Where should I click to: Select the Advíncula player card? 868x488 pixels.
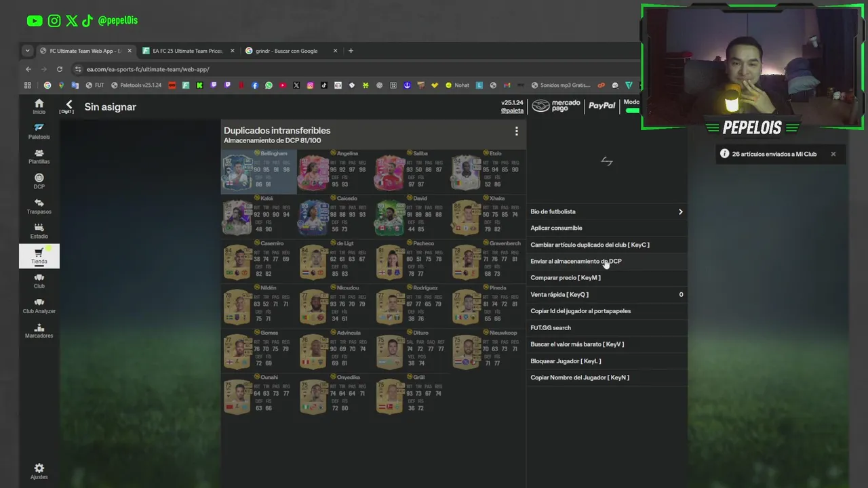[x=335, y=350]
